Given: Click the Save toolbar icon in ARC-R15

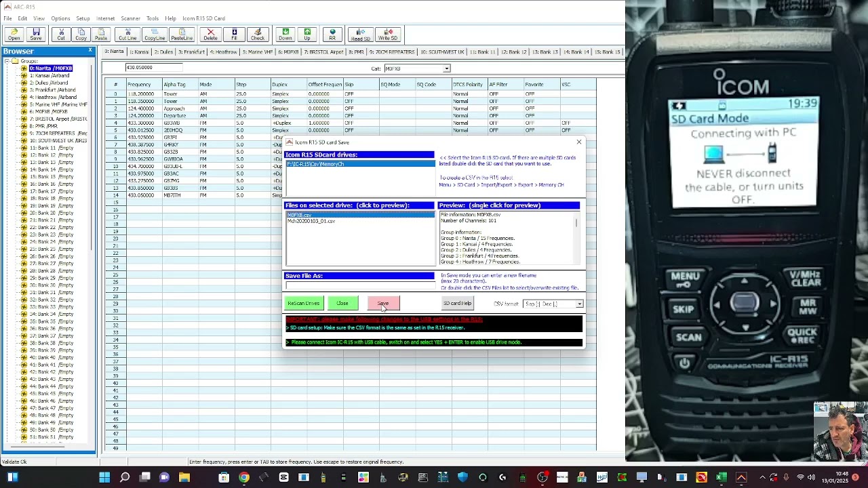Looking at the screenshot, I should point(36,35).
